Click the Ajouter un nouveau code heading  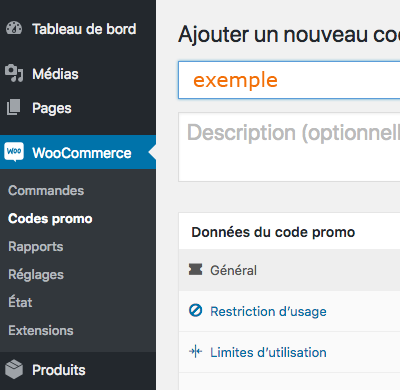(x=289, y=34)
